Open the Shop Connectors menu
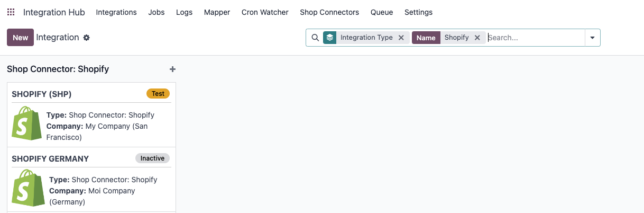This screenshot has height=213, width=644. click(329, 12)
